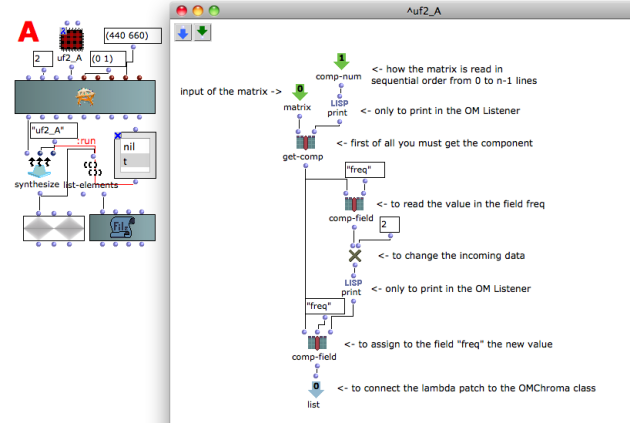Click the green zoom window button

pyautogui.click(x=214, y=10)
